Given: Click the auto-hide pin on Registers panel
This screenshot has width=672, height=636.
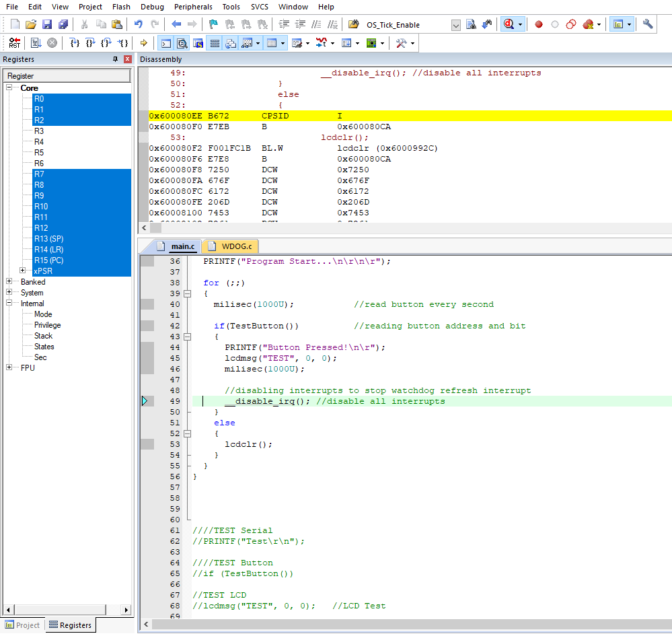Looking at the screenshot, I should point(116,59).
